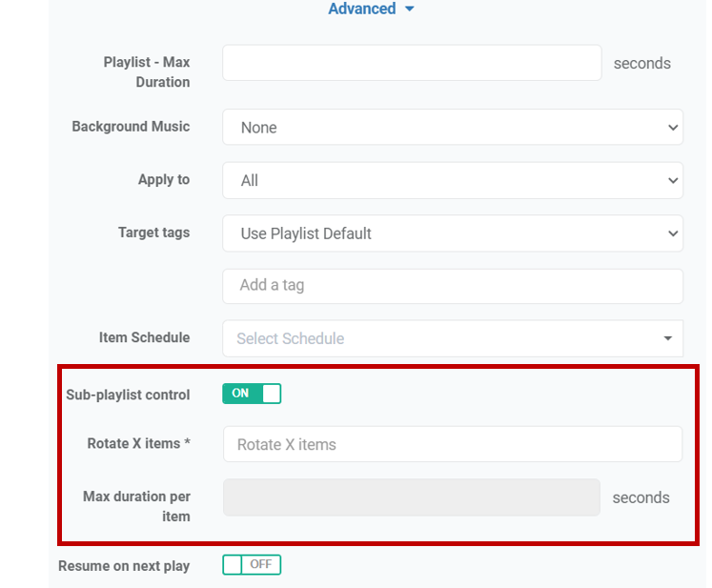Click the Apply to label text

click(163, 180)
